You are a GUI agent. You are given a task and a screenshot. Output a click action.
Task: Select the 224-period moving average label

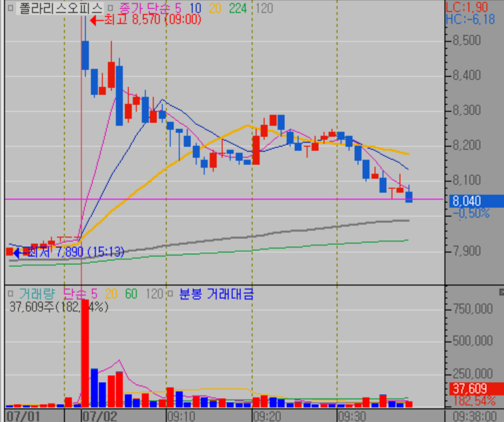pos(238,9)
